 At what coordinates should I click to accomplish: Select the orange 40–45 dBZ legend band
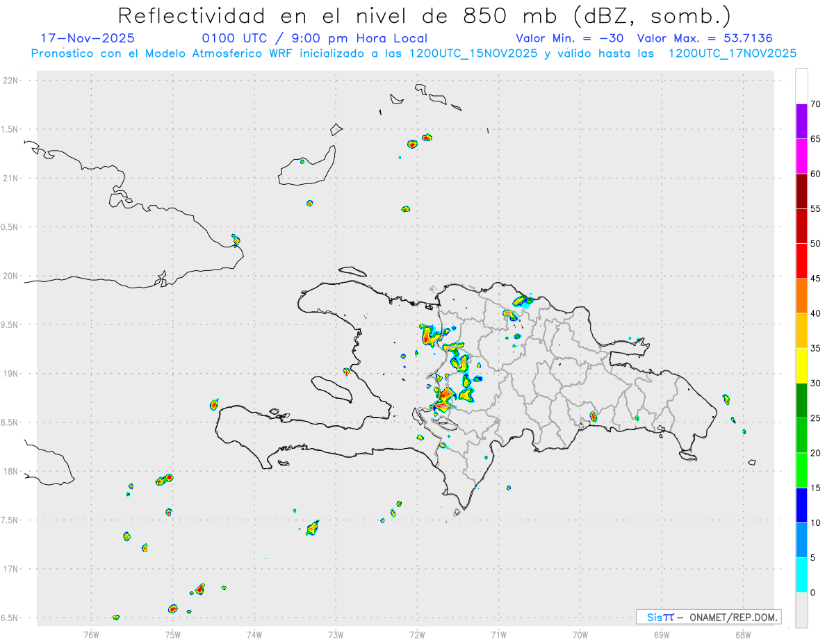pyautogui.click(x=801, y=296)
